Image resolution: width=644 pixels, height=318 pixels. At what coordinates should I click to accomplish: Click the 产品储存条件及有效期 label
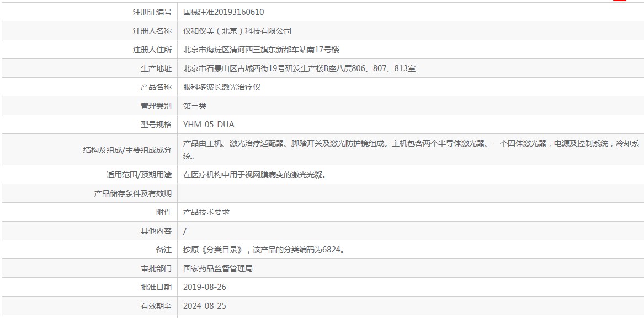pos(132,193)
